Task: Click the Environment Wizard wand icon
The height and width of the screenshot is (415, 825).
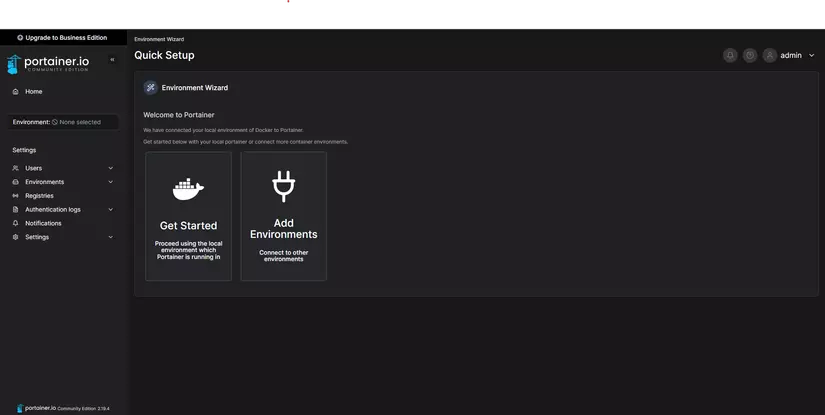Action: (x=151, y=88)
